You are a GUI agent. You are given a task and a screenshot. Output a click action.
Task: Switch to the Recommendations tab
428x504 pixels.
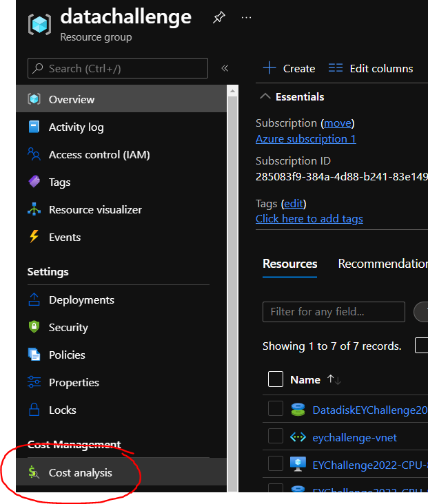(x=383, y=264)
